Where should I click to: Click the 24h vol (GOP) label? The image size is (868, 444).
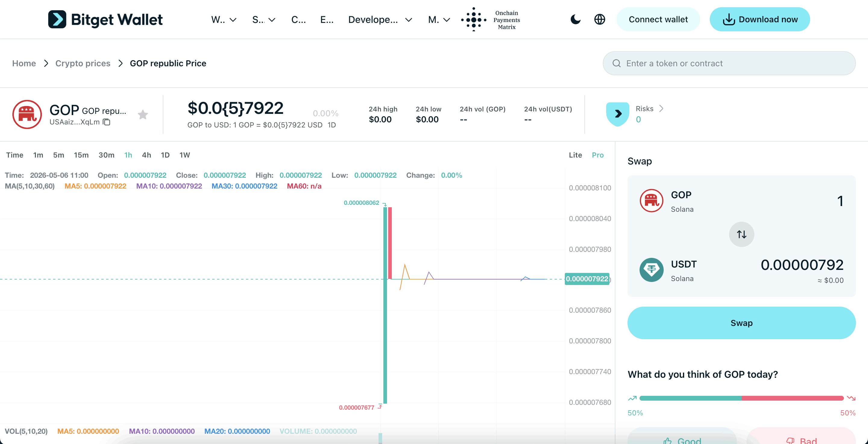point(483,109)
